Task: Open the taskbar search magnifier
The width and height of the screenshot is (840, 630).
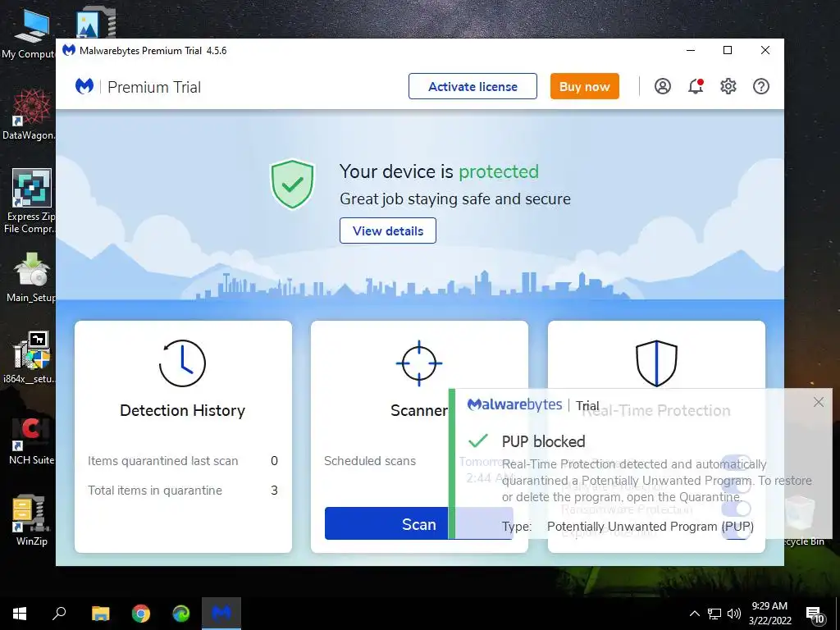Action: tap(59, 614)
